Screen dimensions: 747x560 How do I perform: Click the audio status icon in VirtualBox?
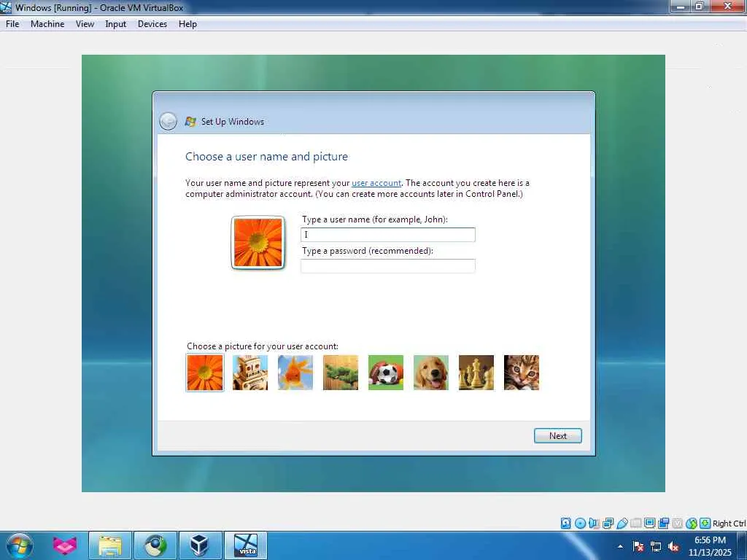pyautogui.click(x=594, y=524)
